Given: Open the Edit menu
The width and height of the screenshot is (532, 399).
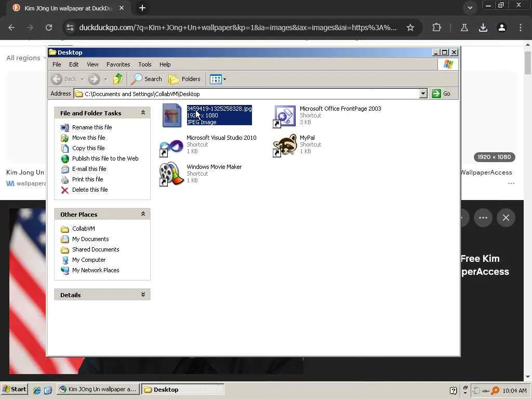Looking at the screenshot, I should [74, 64].
